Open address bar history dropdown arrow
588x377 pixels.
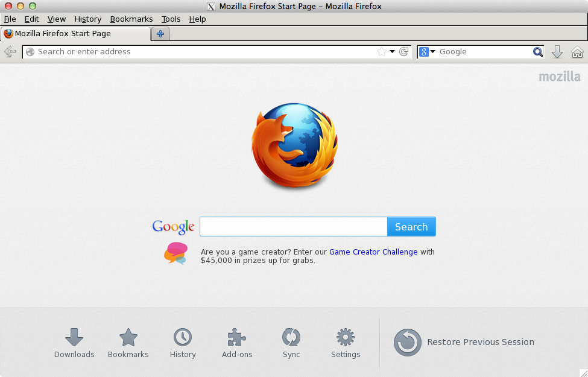tap(392, 52)
